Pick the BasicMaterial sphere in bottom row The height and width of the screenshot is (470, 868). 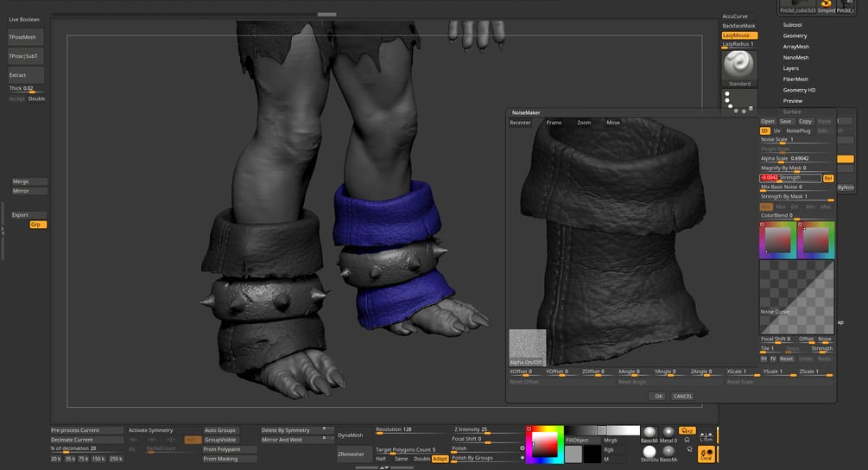pyautogui.click(x=668, y=454)
